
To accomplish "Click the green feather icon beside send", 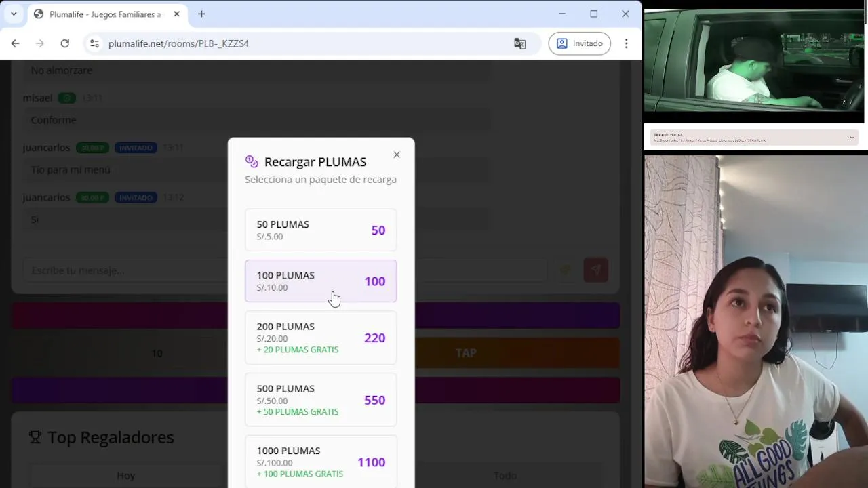I will tap(566, 270).
